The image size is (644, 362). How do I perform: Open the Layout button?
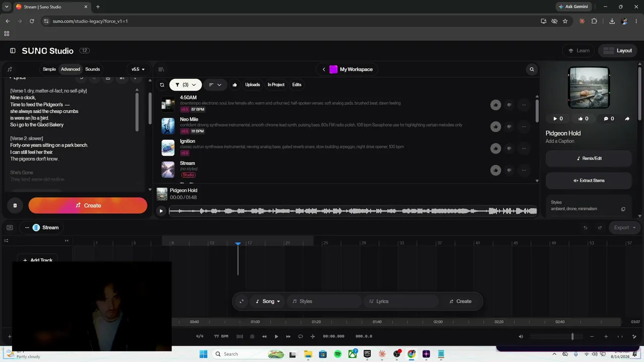click(618, 51)
